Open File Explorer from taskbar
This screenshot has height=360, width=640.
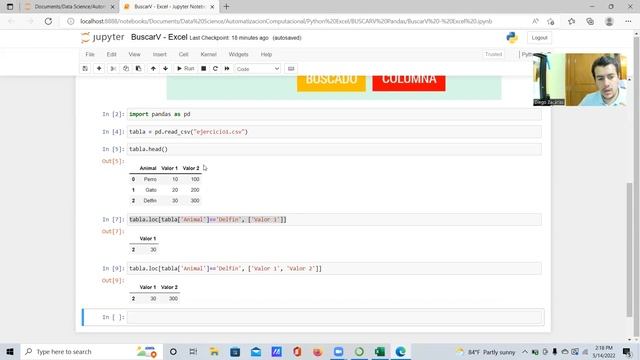tap(214, 351)
